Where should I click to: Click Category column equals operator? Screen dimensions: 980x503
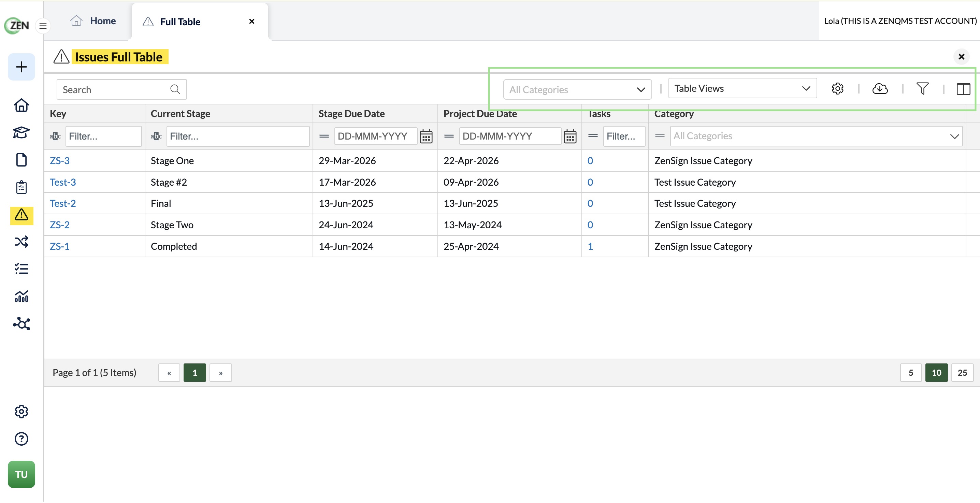[x=660, y=136]
